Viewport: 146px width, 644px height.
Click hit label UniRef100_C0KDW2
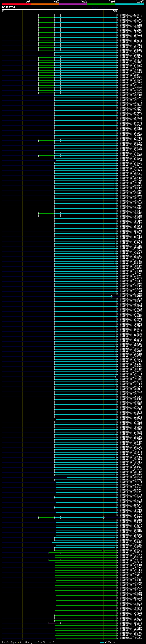[131, 580]
